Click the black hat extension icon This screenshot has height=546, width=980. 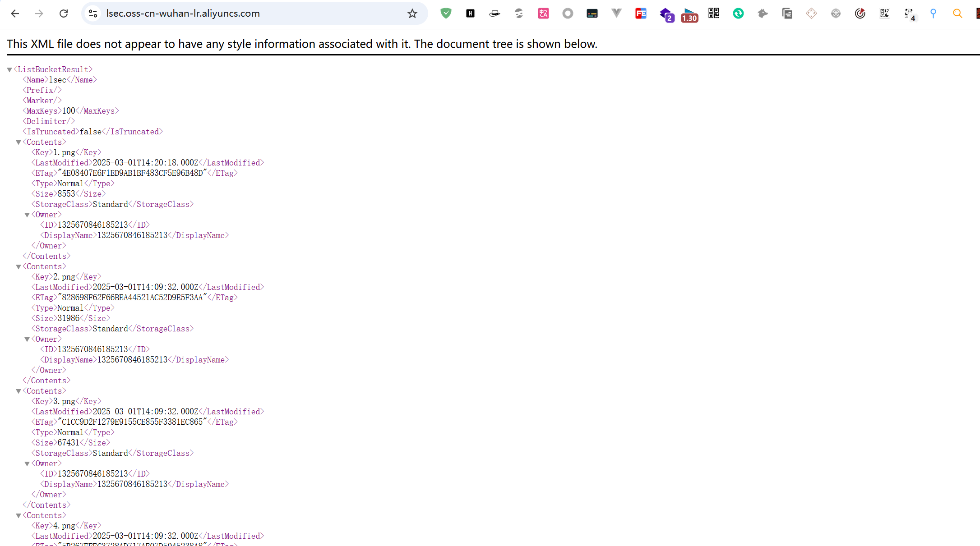495,14
